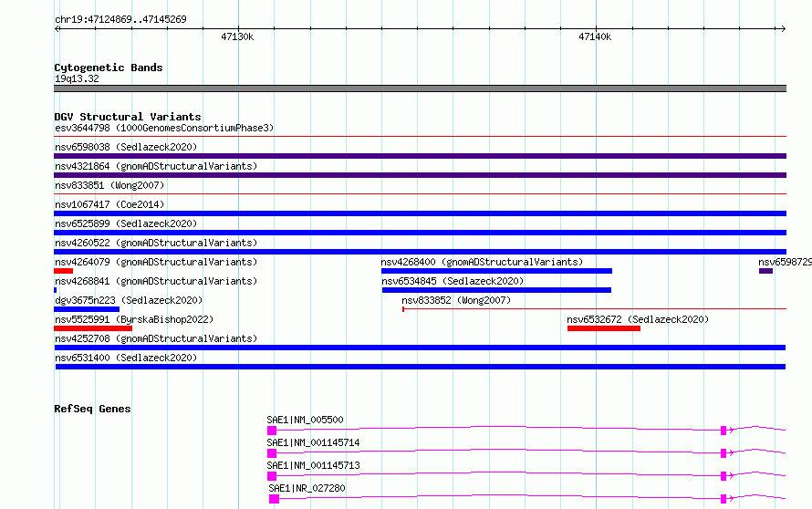812x509 pixels.
Task: Click second exon of SAE1|NM_005500
Action: [724, 431]
